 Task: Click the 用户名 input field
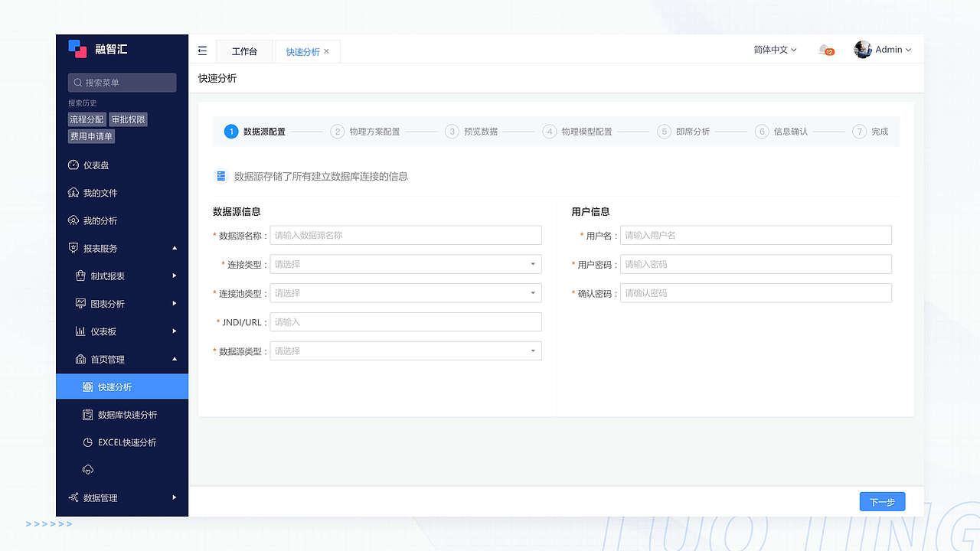[x=756, y=235]
